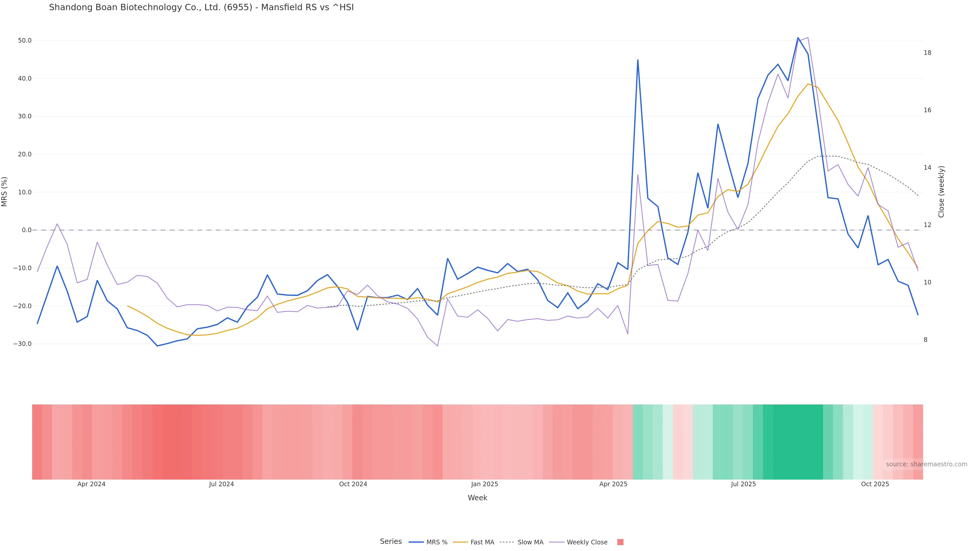Click the Close (weekly) right axis title
This screenshot has width=980, height=551.
(x=941, y=192)
